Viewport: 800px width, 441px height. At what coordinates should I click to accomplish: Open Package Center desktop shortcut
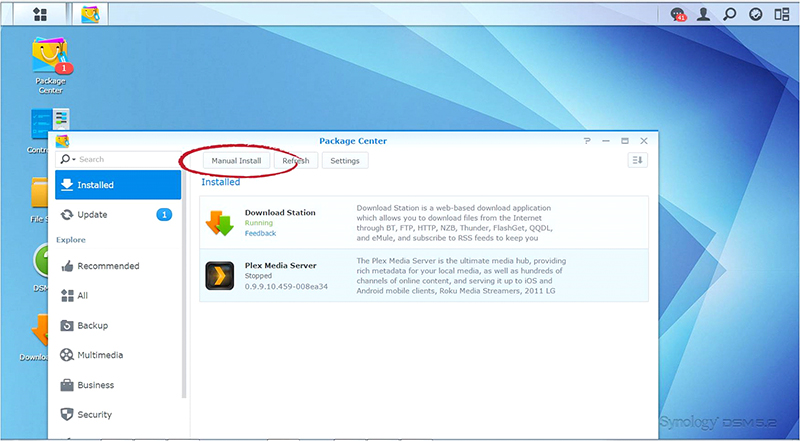coord(50,65)
